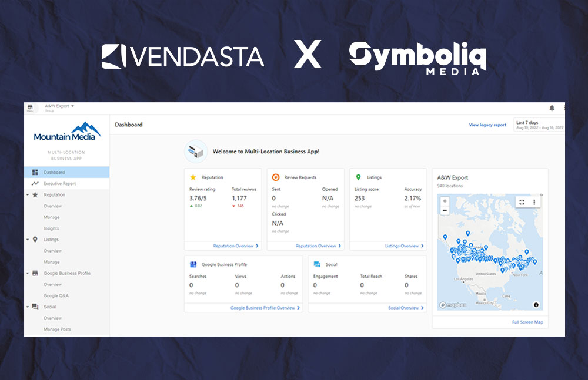
Task: Open Reputation Manage in sidebar
Action: click(x=51, y=217)
